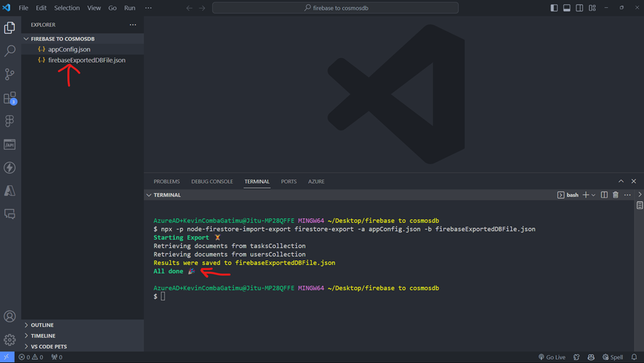This screenshot has height=363, width=644.
Task: Open the API panel in activity bar
Action: point(10,144)
